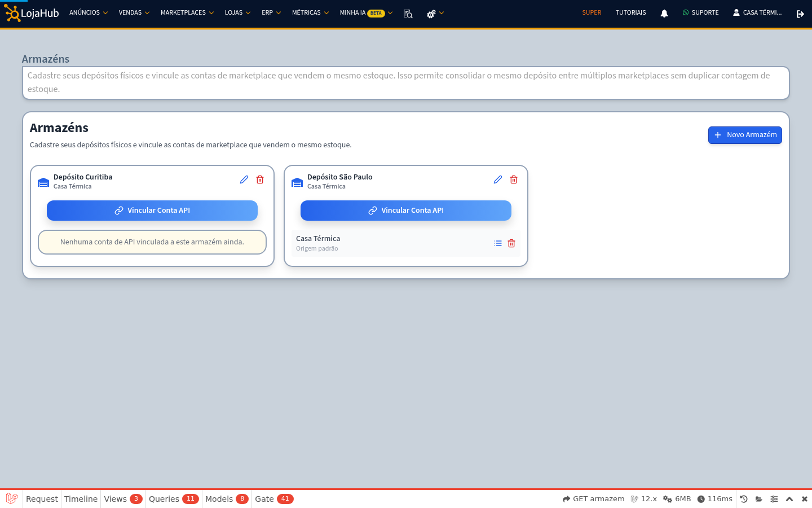The height and width of the screenshot is (508, 812).
Task: Switch to debugbar Request tab
Action: (x=42, y=499)
